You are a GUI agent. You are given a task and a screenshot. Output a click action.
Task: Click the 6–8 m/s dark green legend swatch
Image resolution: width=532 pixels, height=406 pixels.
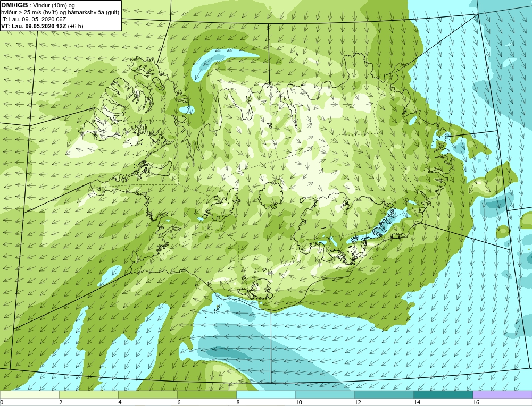tap(206, 394)
